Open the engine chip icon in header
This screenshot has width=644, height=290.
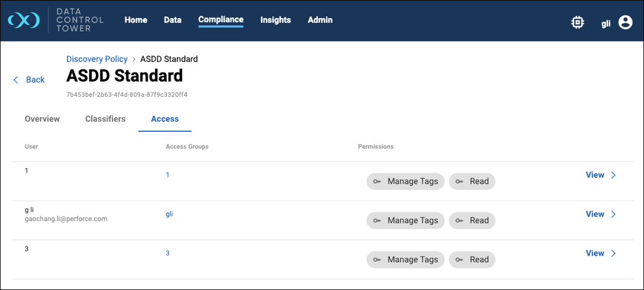577,22
